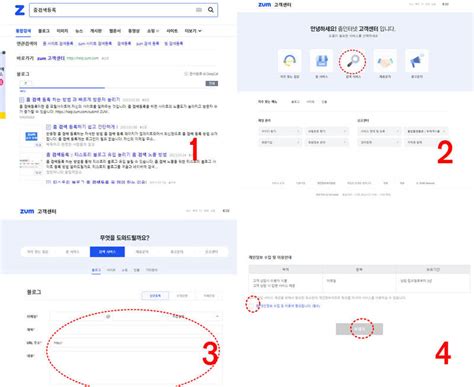Click the magnifier search button in the search box

point(211,10)
